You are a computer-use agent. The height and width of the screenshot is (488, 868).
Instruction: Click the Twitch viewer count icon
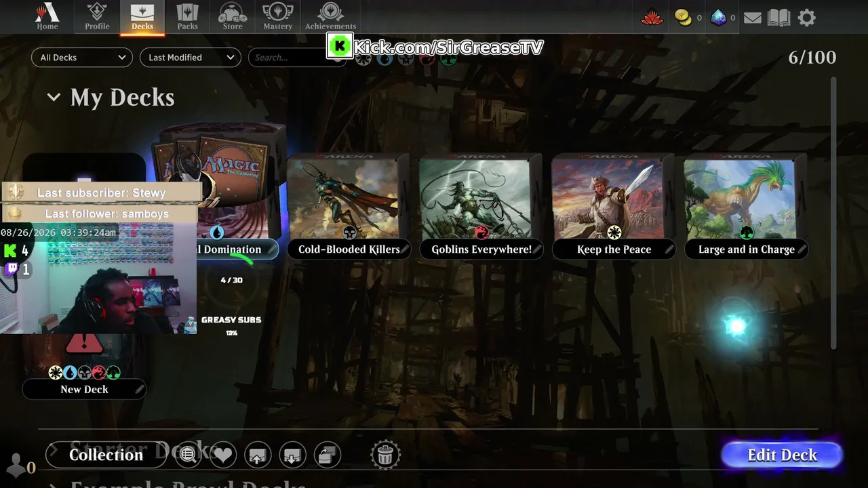coord(12,269)
